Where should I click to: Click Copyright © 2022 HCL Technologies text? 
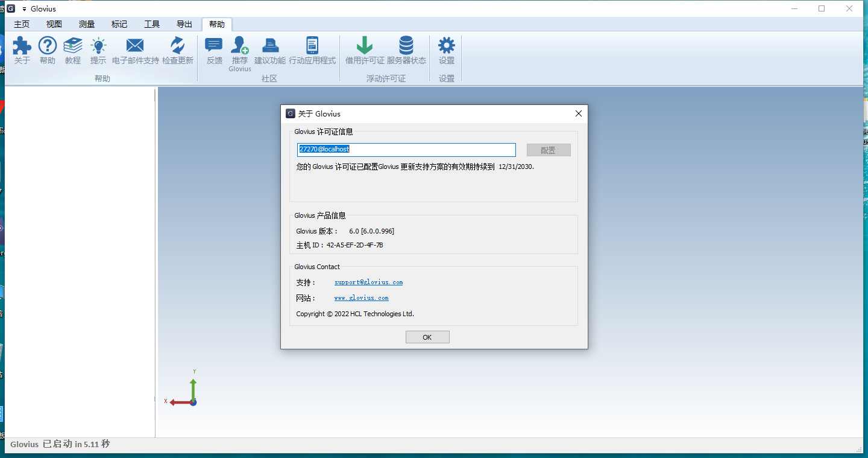tap(355, 314)
